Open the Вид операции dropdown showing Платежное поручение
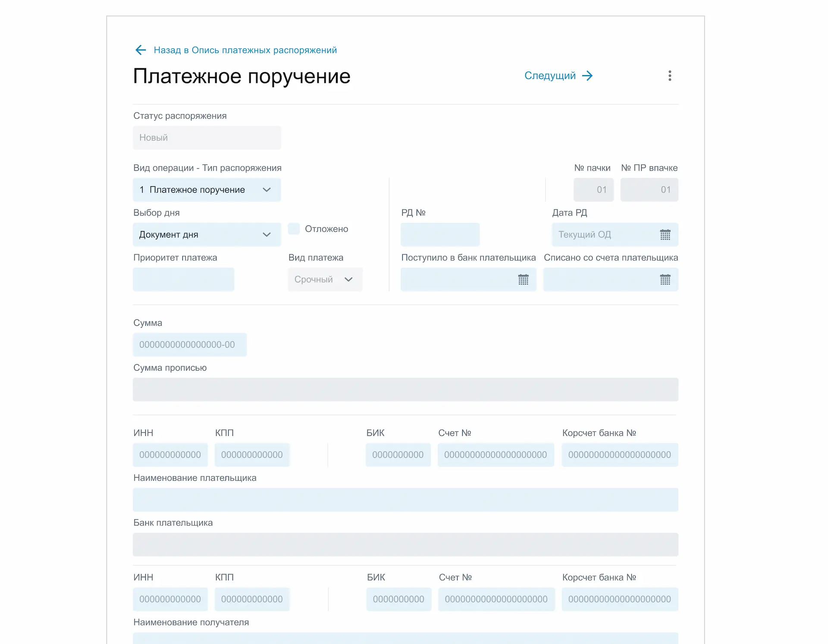828x644 pixels. 207,190
